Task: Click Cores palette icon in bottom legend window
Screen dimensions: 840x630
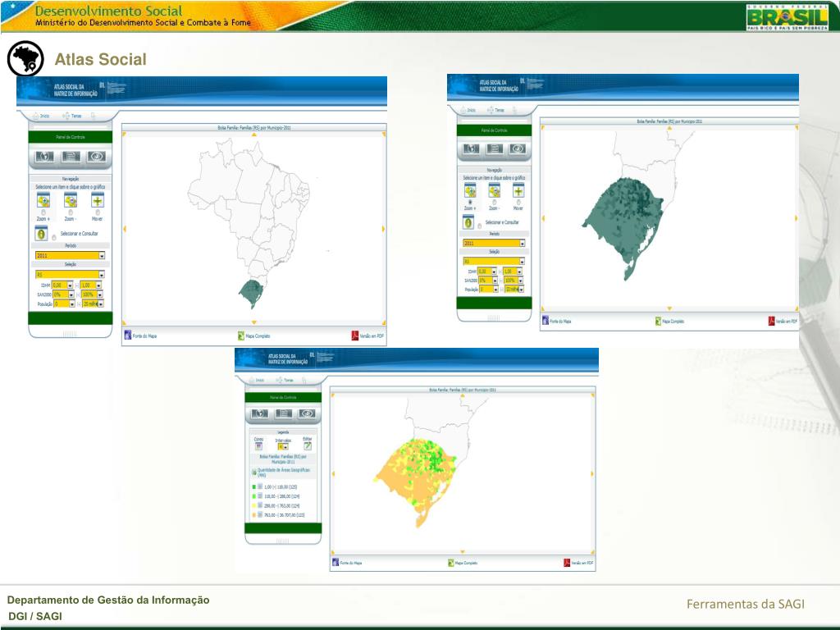Action: coord(258,445)
